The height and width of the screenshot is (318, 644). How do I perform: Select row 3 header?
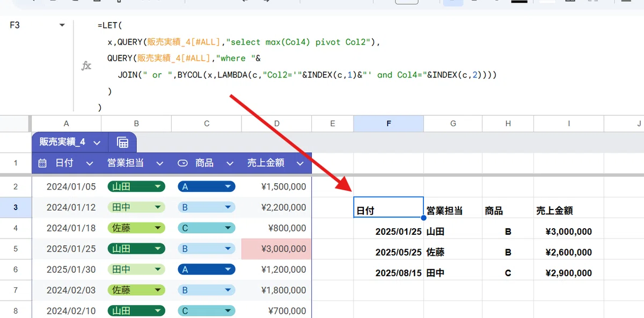point(16,207)
